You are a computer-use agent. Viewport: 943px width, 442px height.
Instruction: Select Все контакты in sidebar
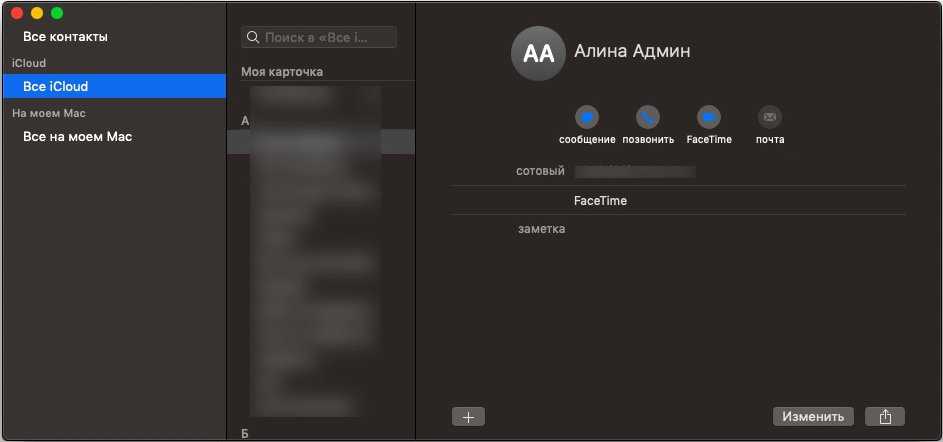[x=66, y=37]
